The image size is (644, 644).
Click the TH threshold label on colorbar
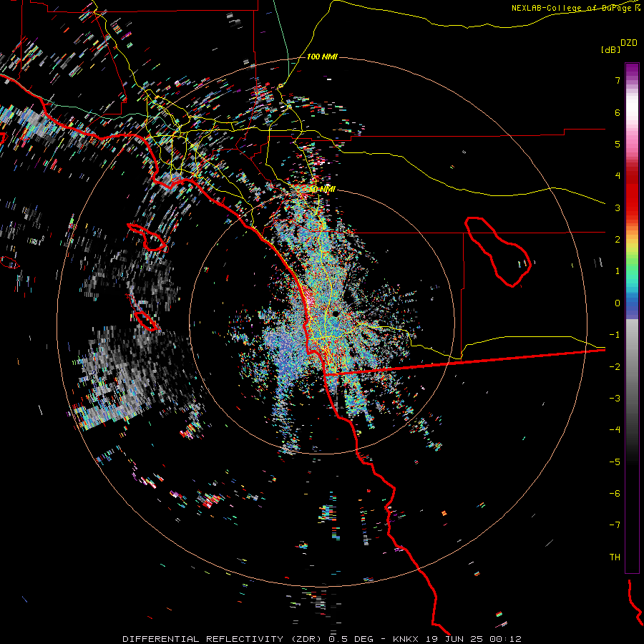click(x=615, y=557)
